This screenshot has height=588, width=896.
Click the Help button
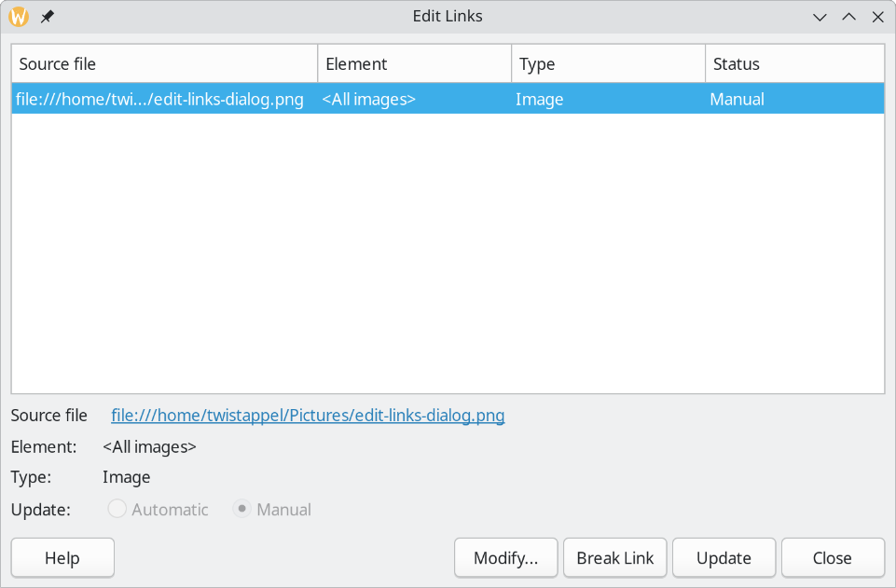tap(62, 557)
